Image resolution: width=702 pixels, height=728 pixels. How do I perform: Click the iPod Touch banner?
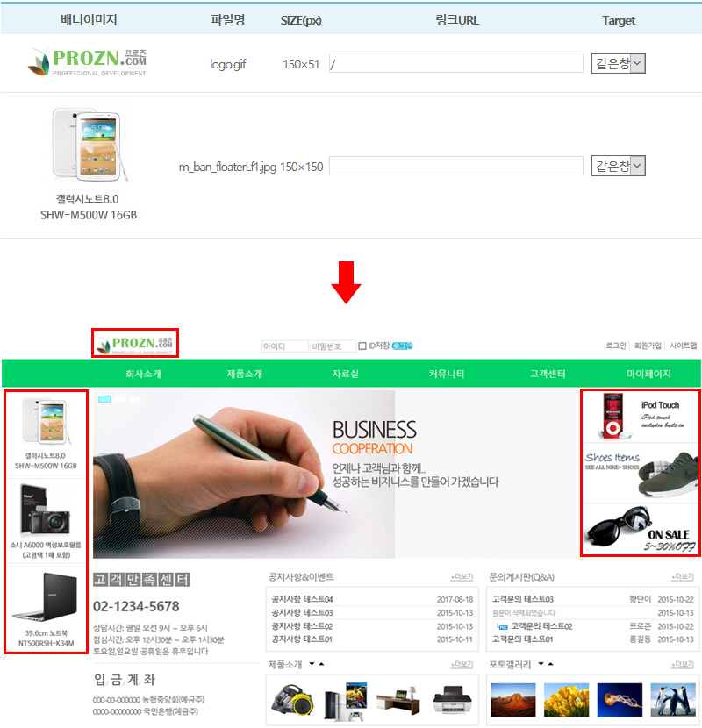pyautogui.click(x=640, y=415)
